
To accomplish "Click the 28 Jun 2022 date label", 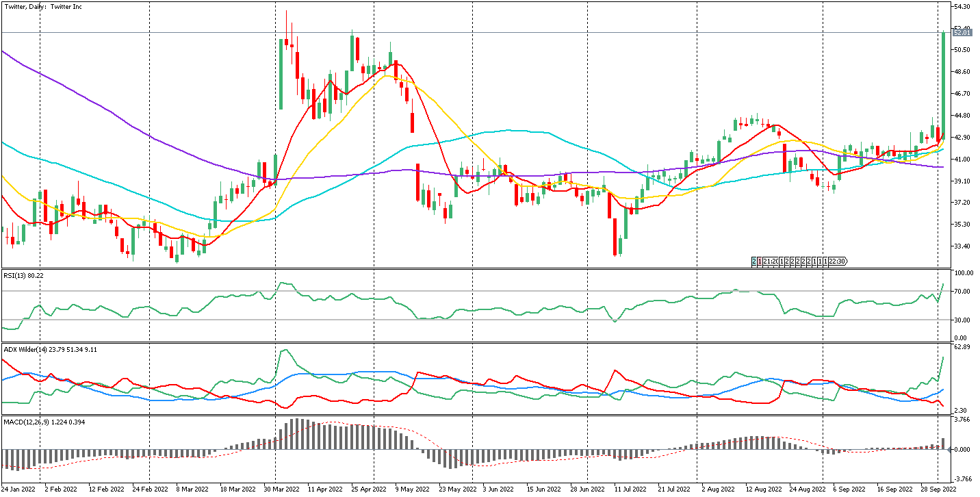I will tap(589, 489).
